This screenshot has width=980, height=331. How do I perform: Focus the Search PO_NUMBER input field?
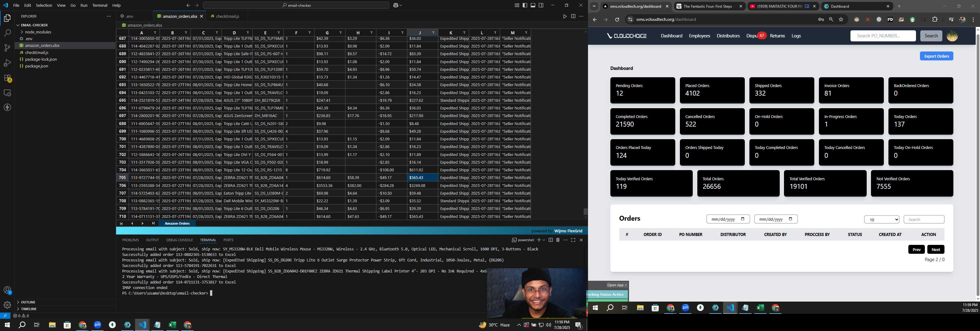[883, 36]
